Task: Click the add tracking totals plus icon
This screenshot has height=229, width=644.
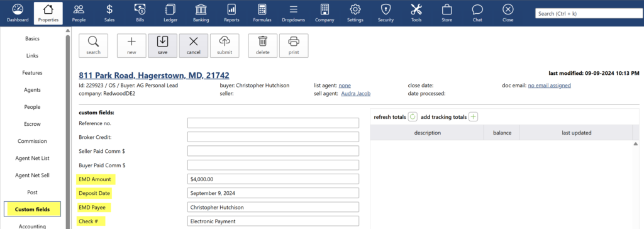Action: pos(474,117)
